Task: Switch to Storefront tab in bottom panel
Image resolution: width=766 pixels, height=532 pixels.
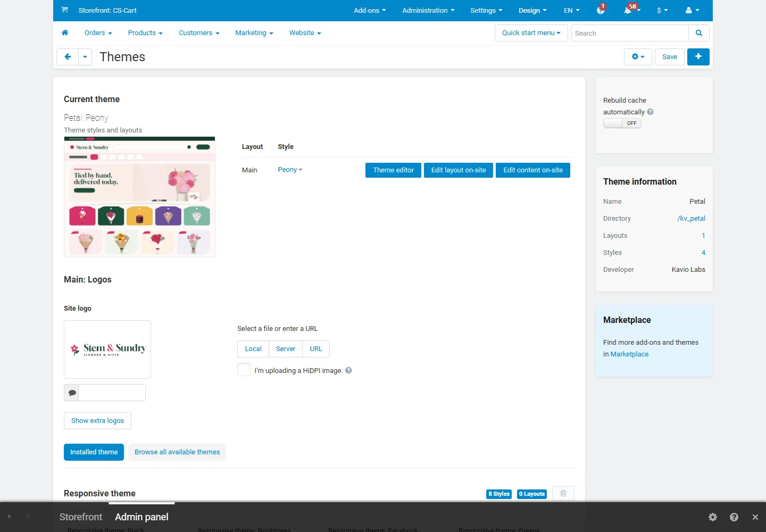Action: coord(81,517)
